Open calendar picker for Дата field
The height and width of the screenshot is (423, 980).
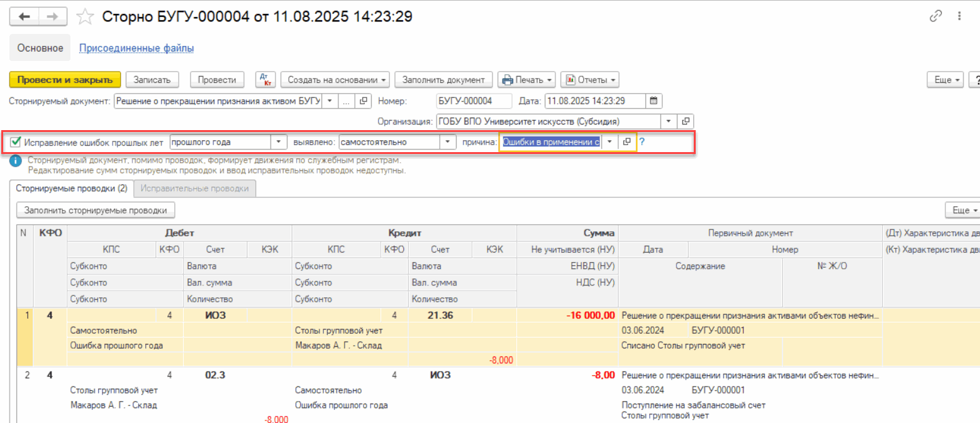tap(654, 101)
